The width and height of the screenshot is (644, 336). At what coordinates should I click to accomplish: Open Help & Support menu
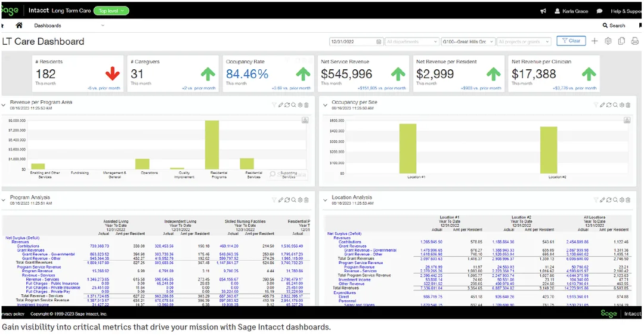point(626,11)
